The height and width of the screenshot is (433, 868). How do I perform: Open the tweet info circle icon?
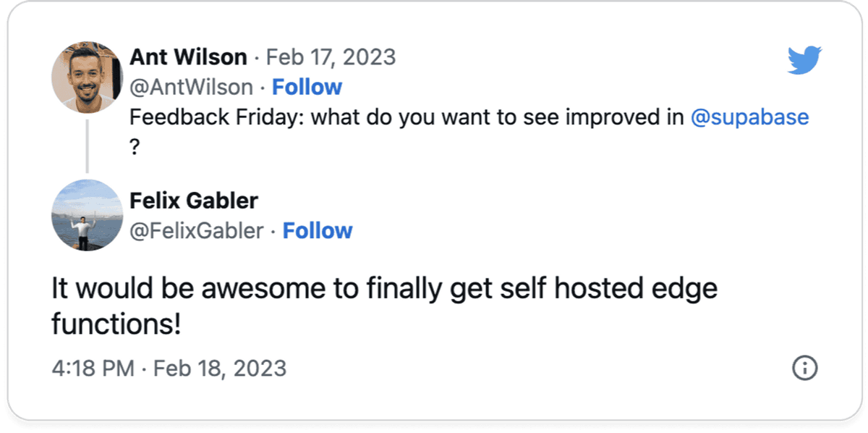804,369
